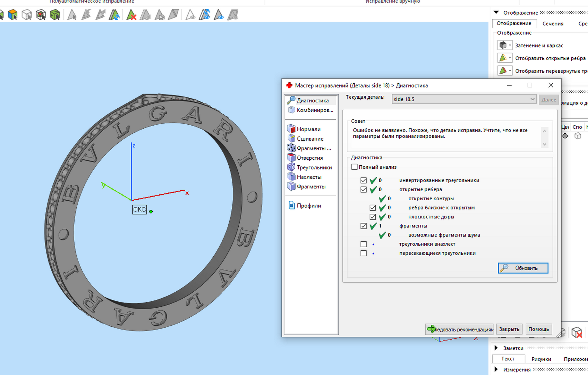Image resolution: width=588 pixels, height=375 pixels.
Task: Click the wireframe cube with red triangle icon
Action: [x=41, y=15]
